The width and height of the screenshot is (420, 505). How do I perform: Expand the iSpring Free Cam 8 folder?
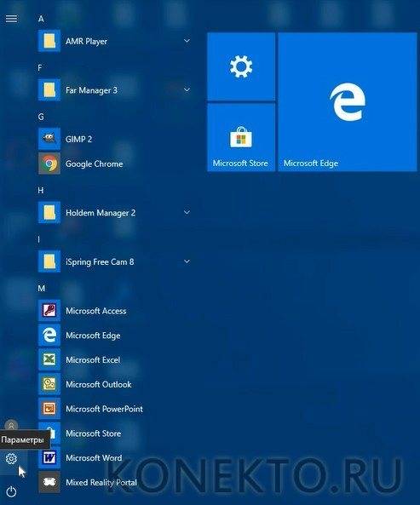click(187, 261)
